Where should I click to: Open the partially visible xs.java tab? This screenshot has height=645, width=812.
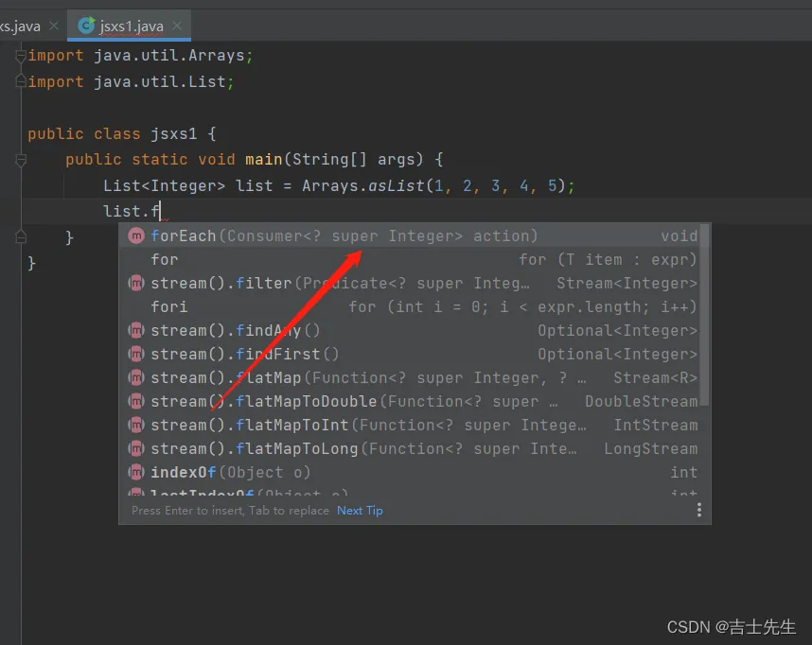20,26
